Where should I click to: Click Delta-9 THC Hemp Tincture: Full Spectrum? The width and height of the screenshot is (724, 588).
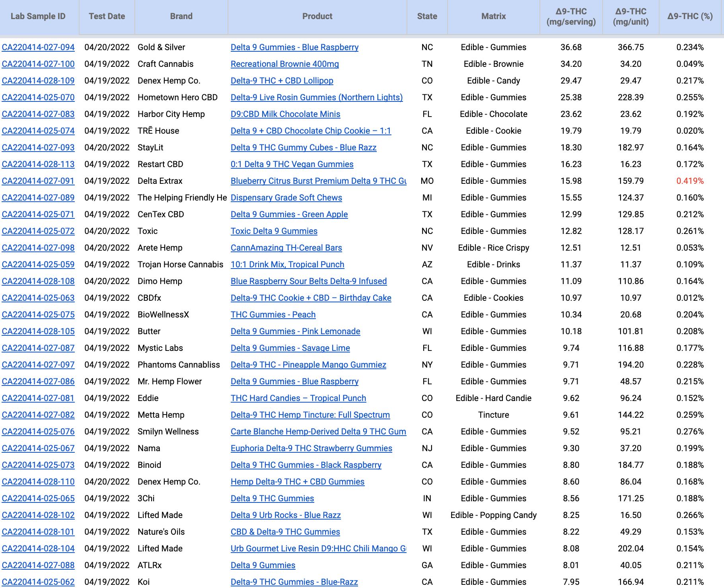pos(310,415)
